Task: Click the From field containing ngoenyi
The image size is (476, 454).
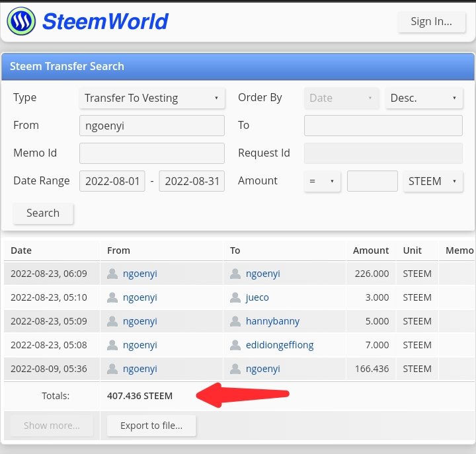Action: (152, 126)
